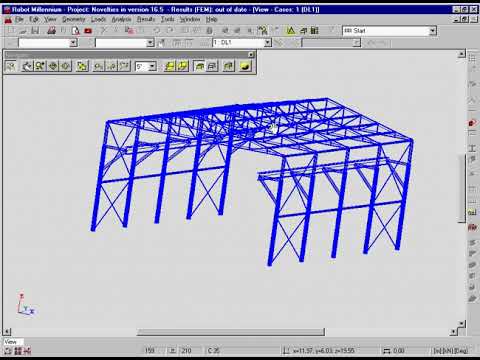Open the View menu
The height and width of the screenshot is (360, 480).
point(50,19)
